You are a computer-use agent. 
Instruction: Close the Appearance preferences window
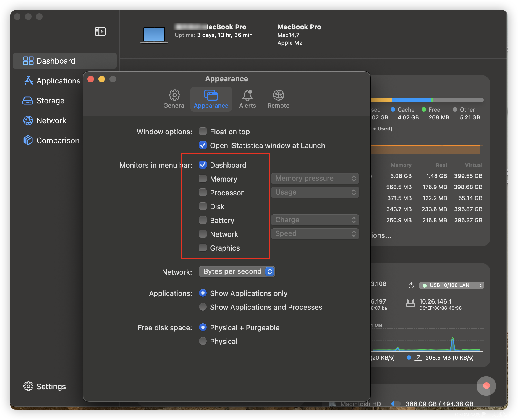tap(91, 79)
